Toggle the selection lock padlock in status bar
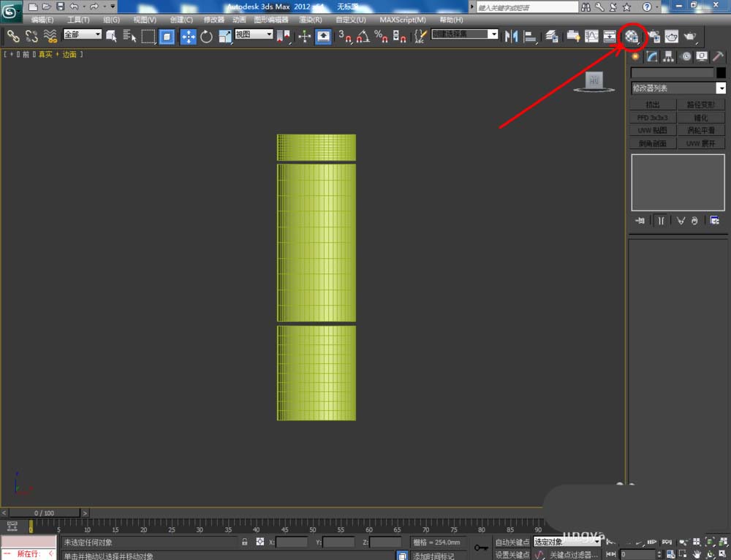This screenshot has height=560, width=731. tap(245, 542)
